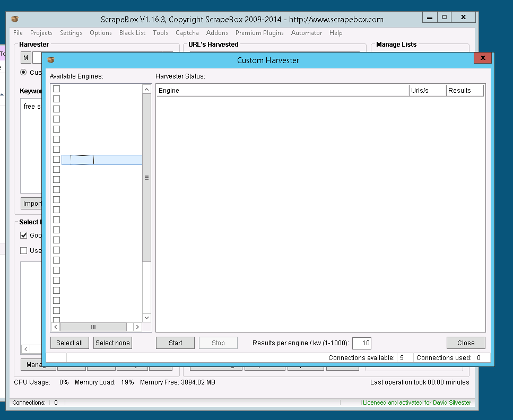Open the Addons menu

(217, 33)
